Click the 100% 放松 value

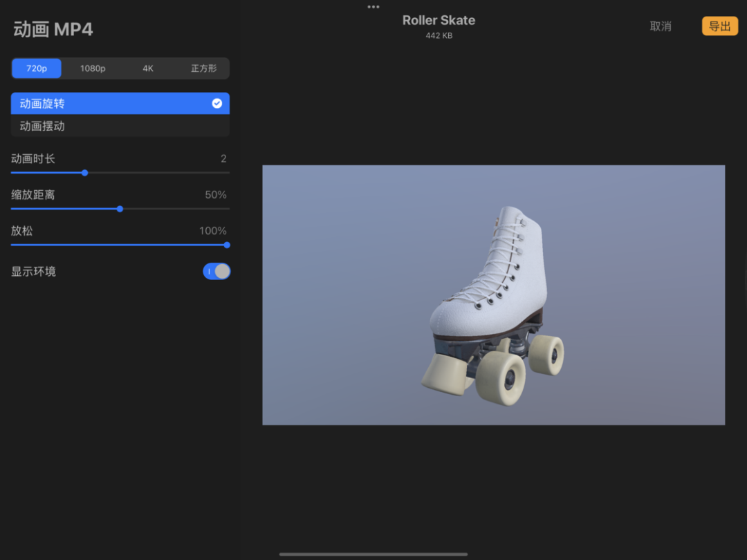coord(212,231)
